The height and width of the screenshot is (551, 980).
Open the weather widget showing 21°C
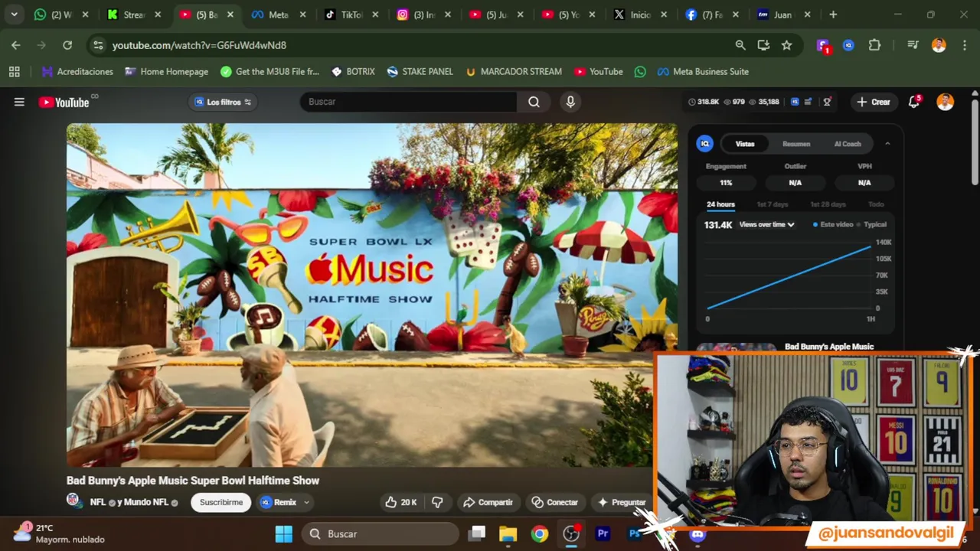(58, 533)
